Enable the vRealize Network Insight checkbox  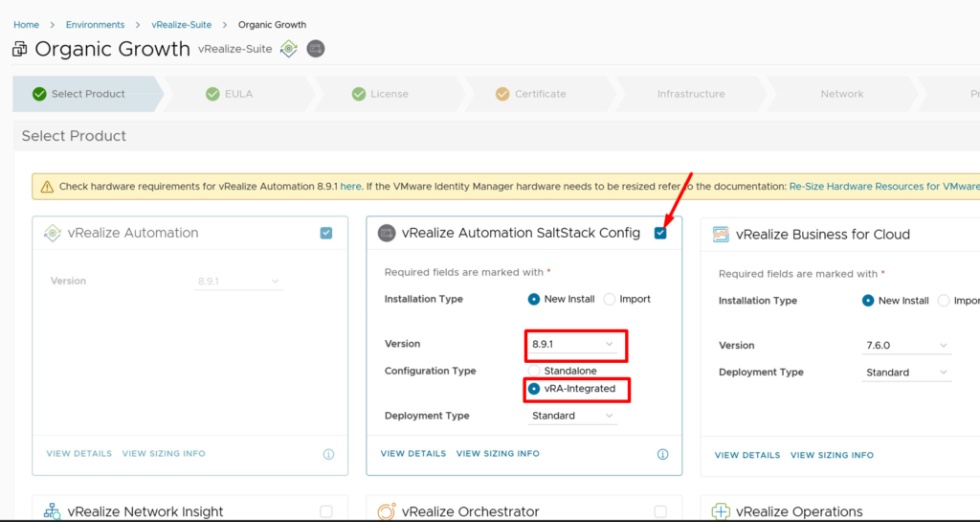tap(326, 511)
